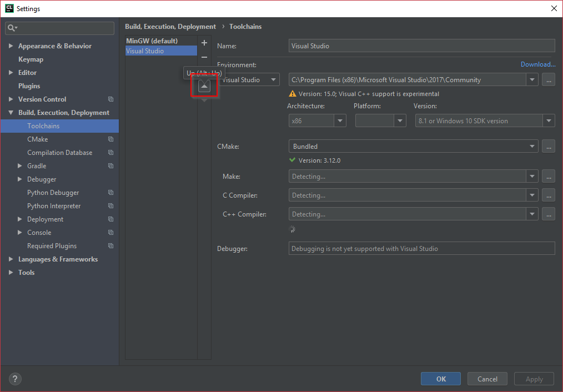The width and height of the screenshot is (563, 392).
Task: Open the CMake Bundled dropdown
Action: [x=532, y=146]
